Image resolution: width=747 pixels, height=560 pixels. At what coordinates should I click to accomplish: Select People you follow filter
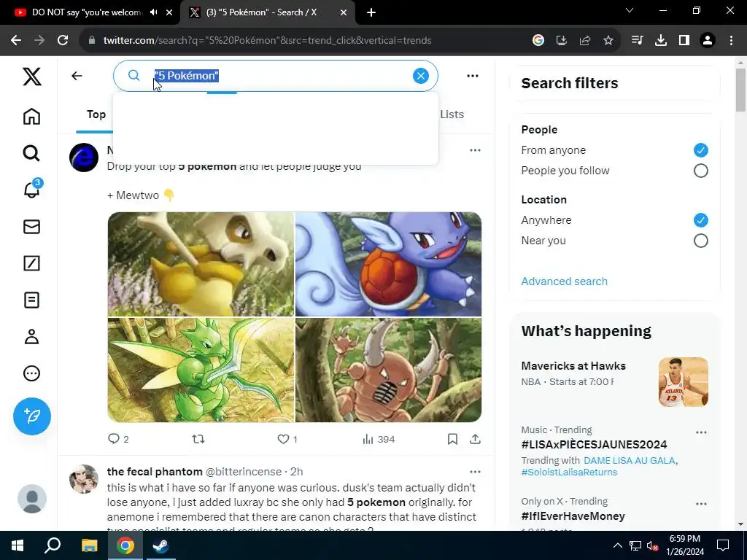pyautogui.click(x=700, y=171)
